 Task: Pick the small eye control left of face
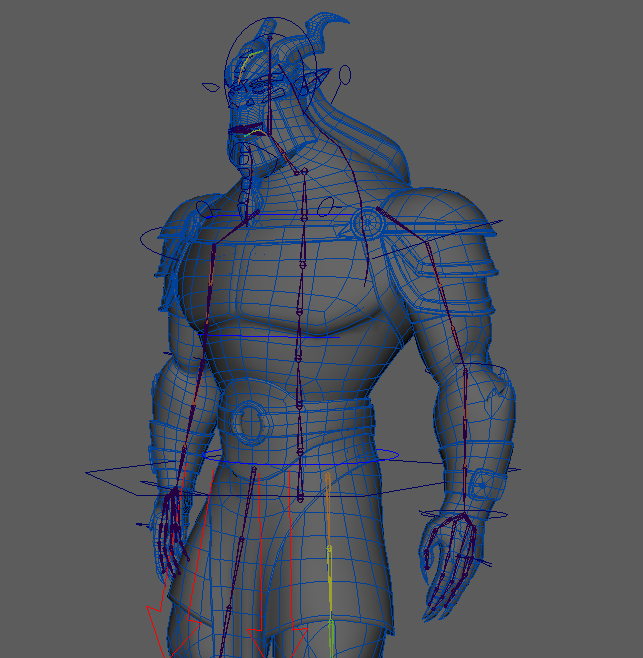[x=211, y=87]
